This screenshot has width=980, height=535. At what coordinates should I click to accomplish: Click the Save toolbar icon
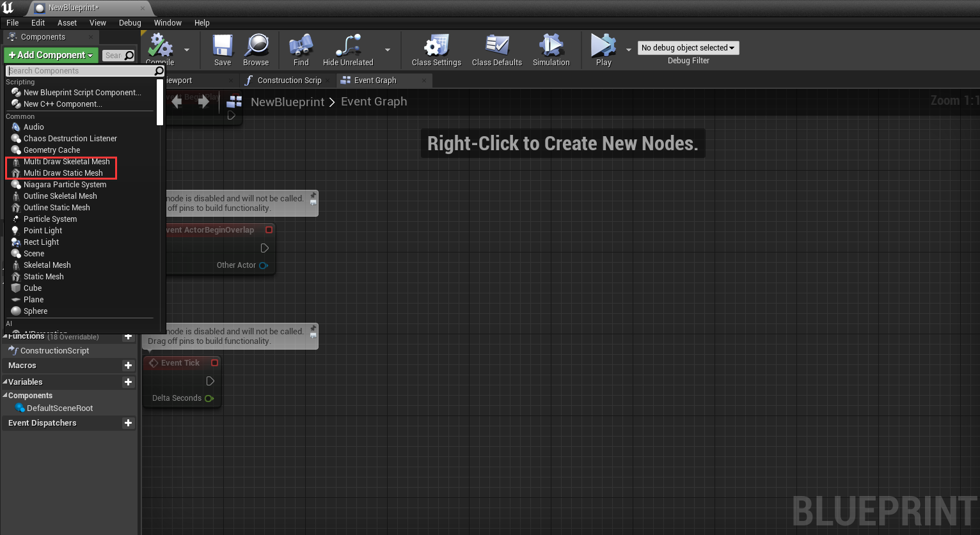(x=223, y=46)
